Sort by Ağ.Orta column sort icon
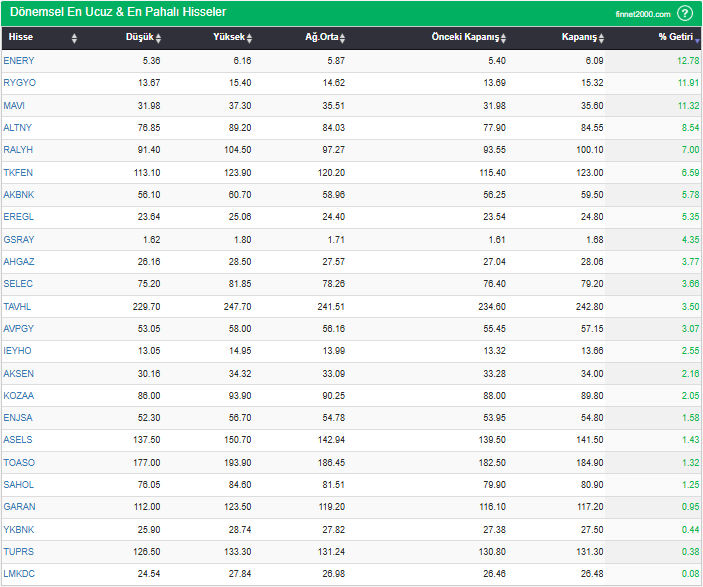703x587 pixels. click(x=342, y=38)
